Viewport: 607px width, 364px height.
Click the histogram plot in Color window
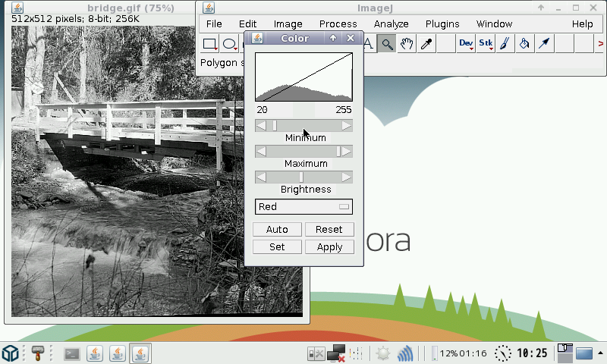point(303,77)
